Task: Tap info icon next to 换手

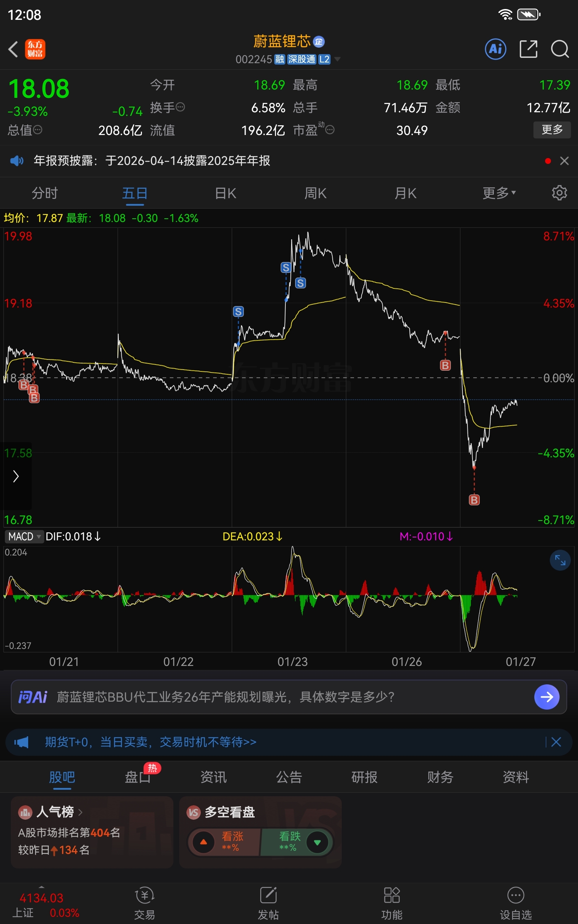Action: [x=180, y=107]
